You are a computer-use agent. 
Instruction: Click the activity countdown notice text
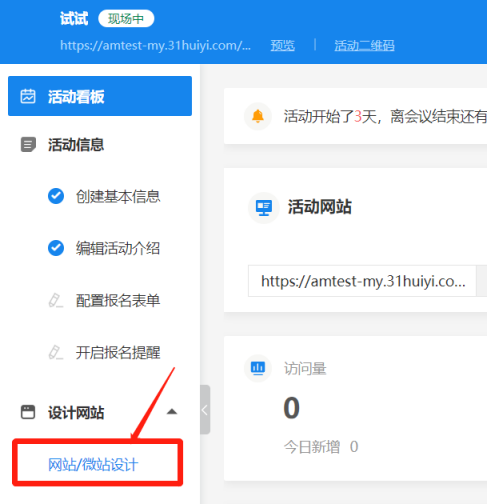pyautogui.click(x=385, y=117)
